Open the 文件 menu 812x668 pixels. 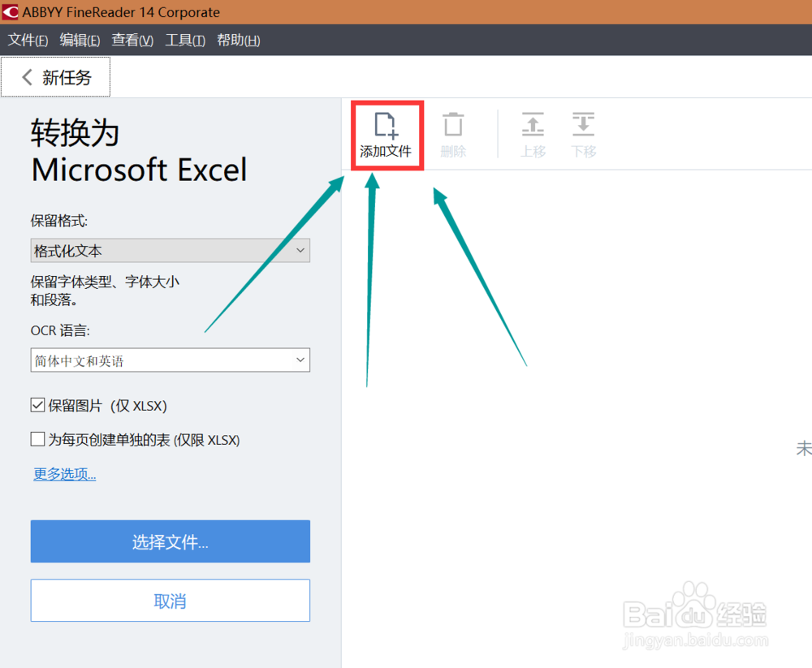point(27,40)
